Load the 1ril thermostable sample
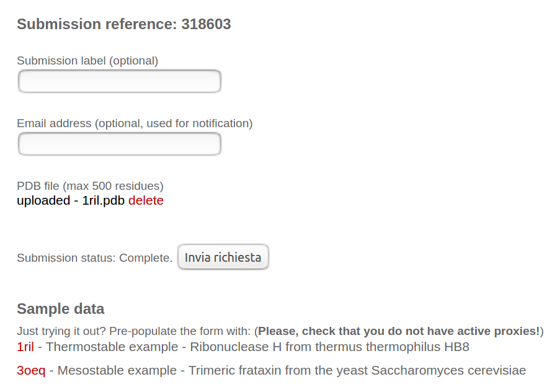This screenshot has width=552, height=392. point(25,347)
